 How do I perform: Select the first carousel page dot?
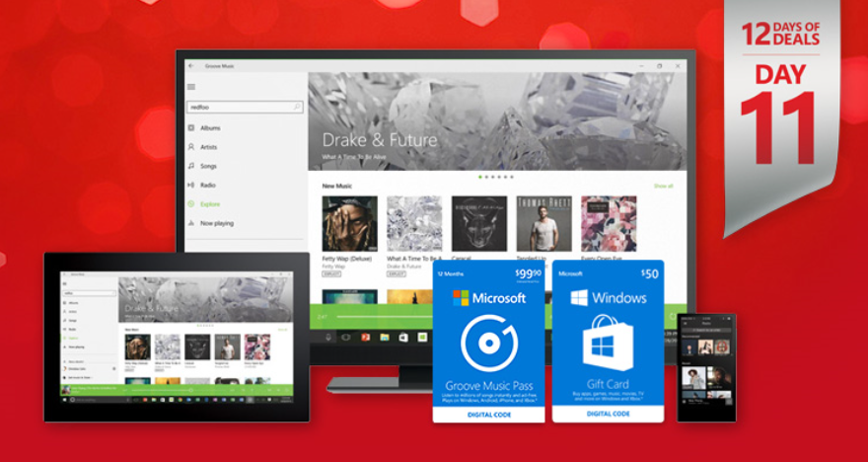point(480,177)
